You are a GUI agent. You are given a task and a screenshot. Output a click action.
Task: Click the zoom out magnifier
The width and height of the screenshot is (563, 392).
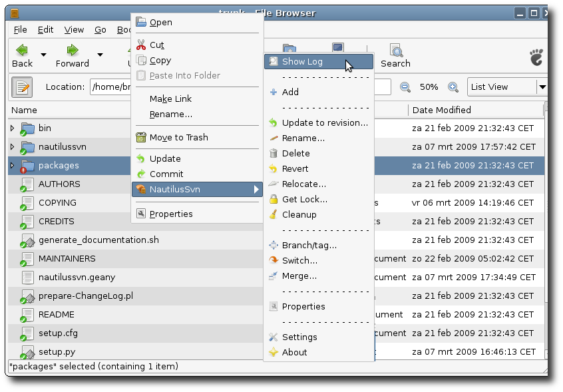tap(405, 87)
